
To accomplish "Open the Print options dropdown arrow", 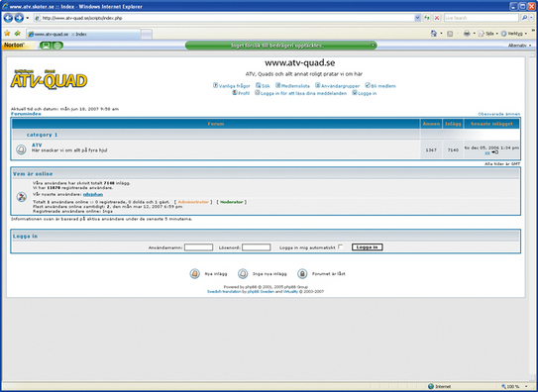I will 475,34.
